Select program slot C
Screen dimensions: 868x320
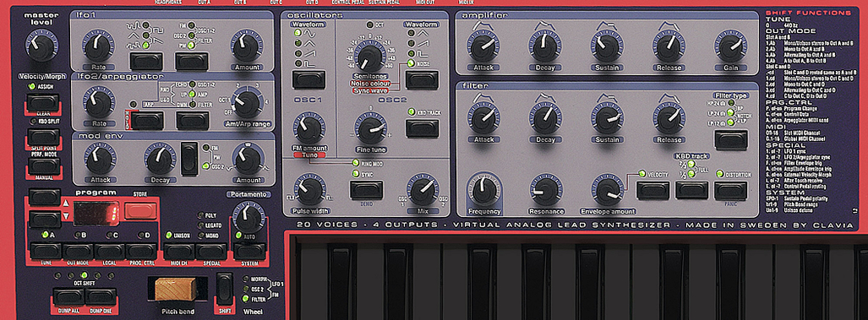tap(110, 251)
